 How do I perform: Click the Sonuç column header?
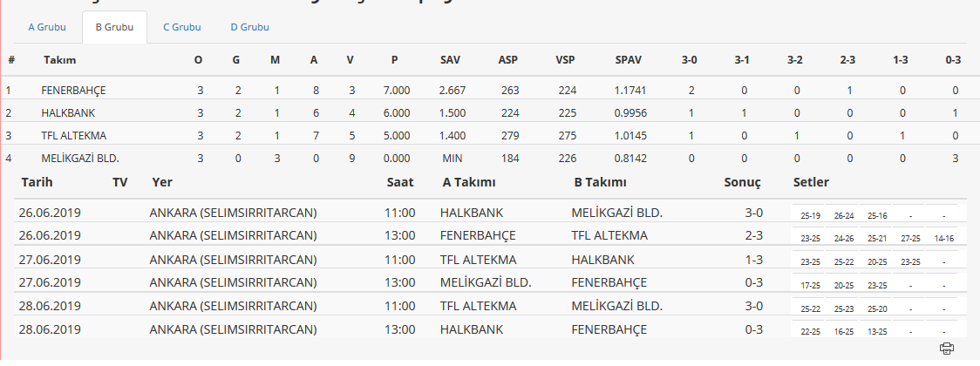[x=743, y=182]
